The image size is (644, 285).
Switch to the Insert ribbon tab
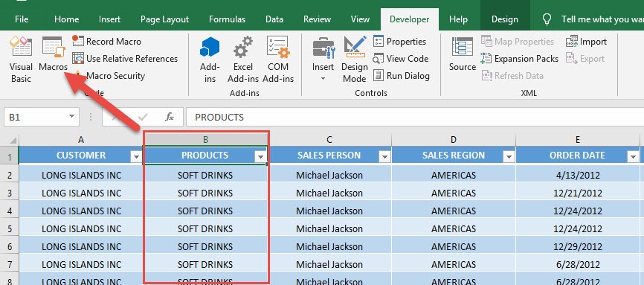pos(109,19)
